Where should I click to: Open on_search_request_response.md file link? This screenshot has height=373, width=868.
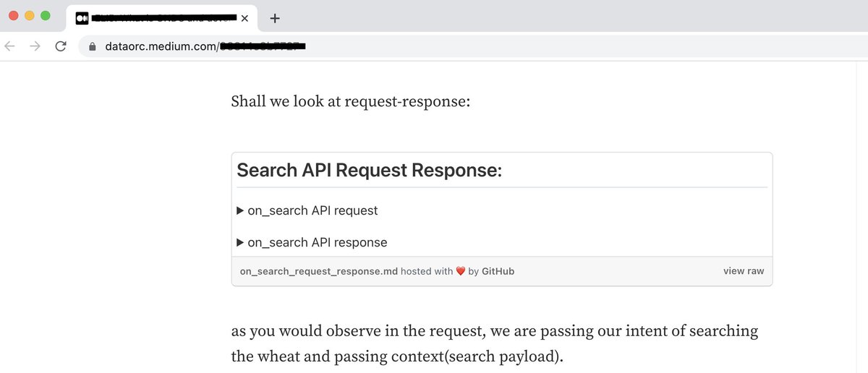(x=319, y=271)
